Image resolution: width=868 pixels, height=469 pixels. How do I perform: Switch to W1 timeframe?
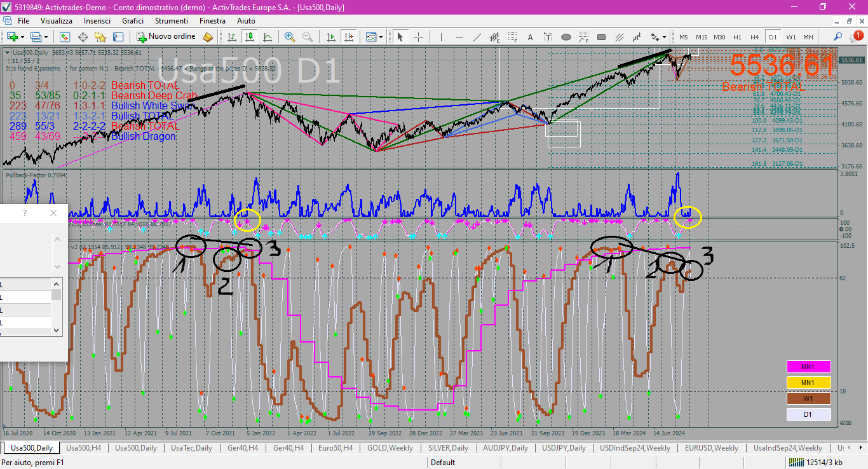[790, 37]
